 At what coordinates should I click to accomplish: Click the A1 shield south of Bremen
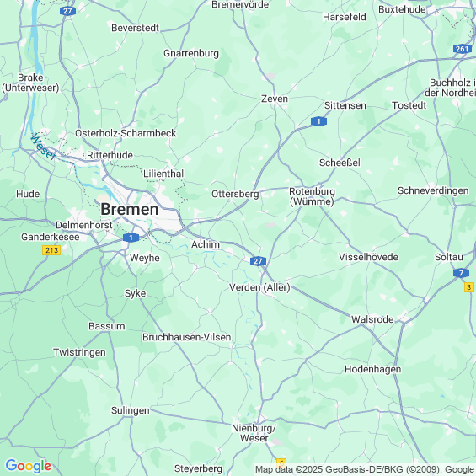(x=131, y=238)
